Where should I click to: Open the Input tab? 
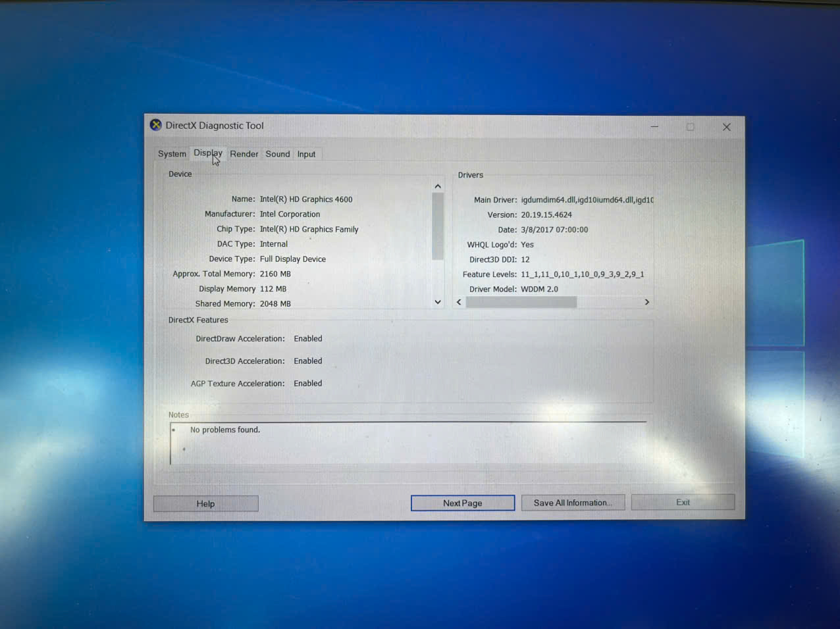306,154
